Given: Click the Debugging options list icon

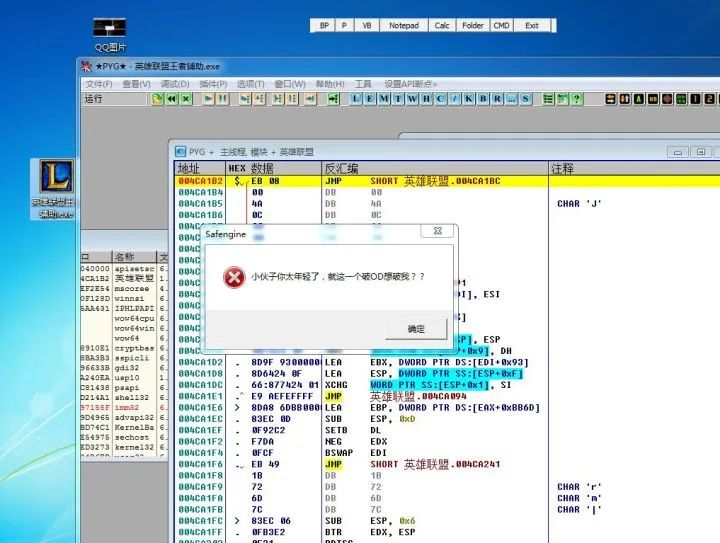Looking at the screenshot, I should pyautogui.click(x=548, y=99).
